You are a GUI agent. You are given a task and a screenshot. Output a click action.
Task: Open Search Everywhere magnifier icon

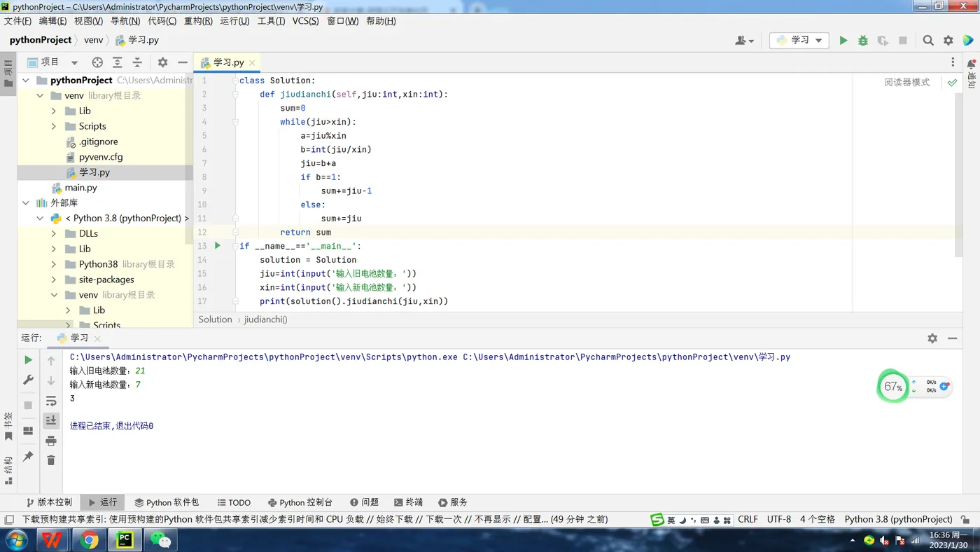(x=928, y=41)
